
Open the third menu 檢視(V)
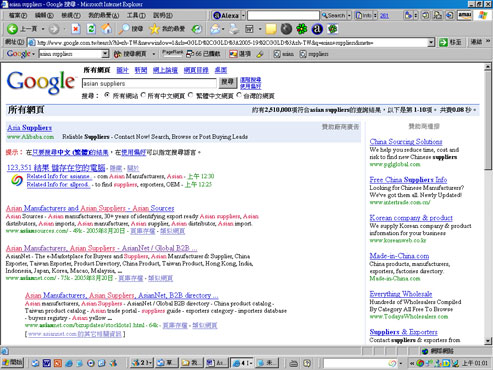71,15
